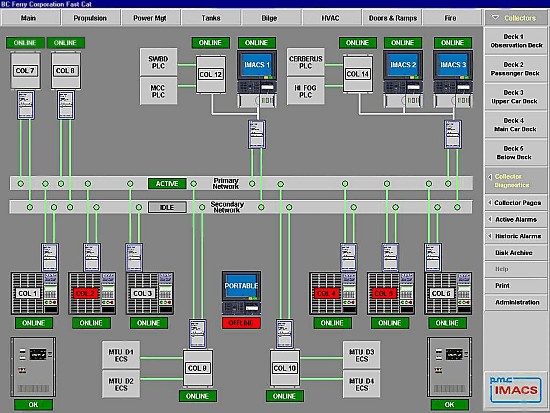Viewport: 550px width, 413px height.
Task: Click the IMACS 2 workstation icon
Action: point(403,78)
